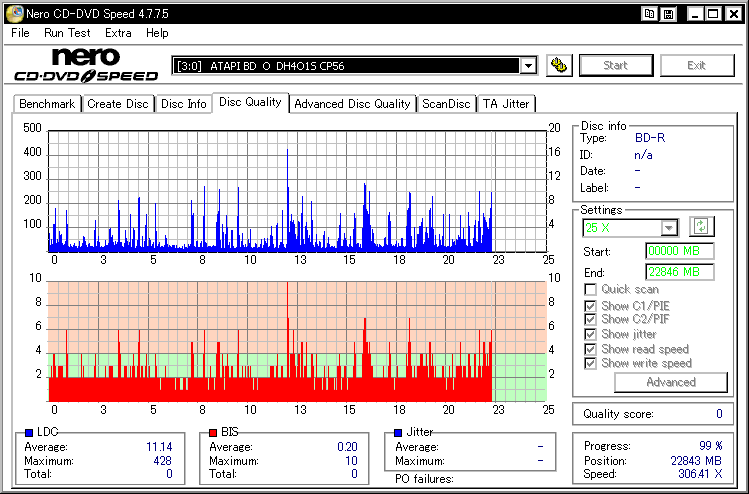Toggle the Show C1/PIE checkbox
The height and width of the screenshot is (494, 749).
point(590,306)
